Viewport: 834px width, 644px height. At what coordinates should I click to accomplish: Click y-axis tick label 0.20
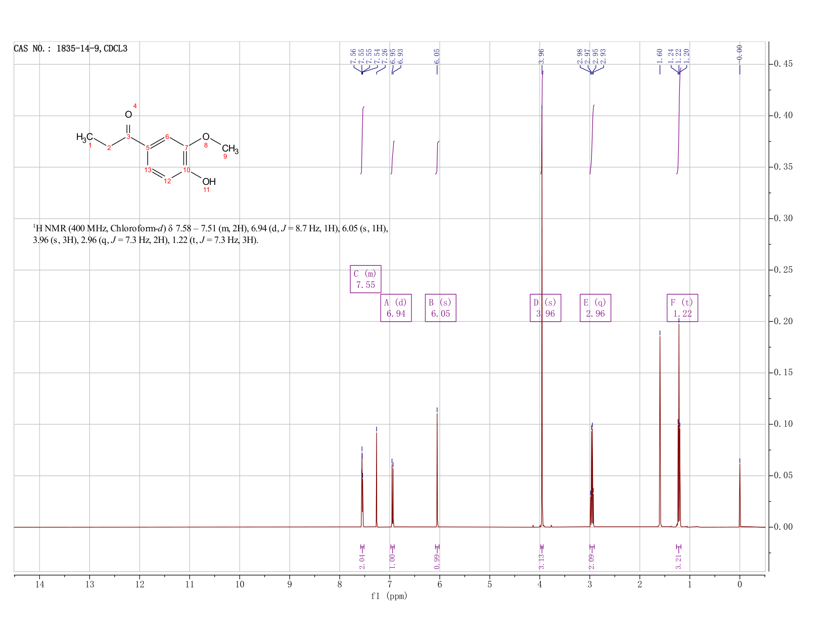pyautogui.click(x=782, y=321)
